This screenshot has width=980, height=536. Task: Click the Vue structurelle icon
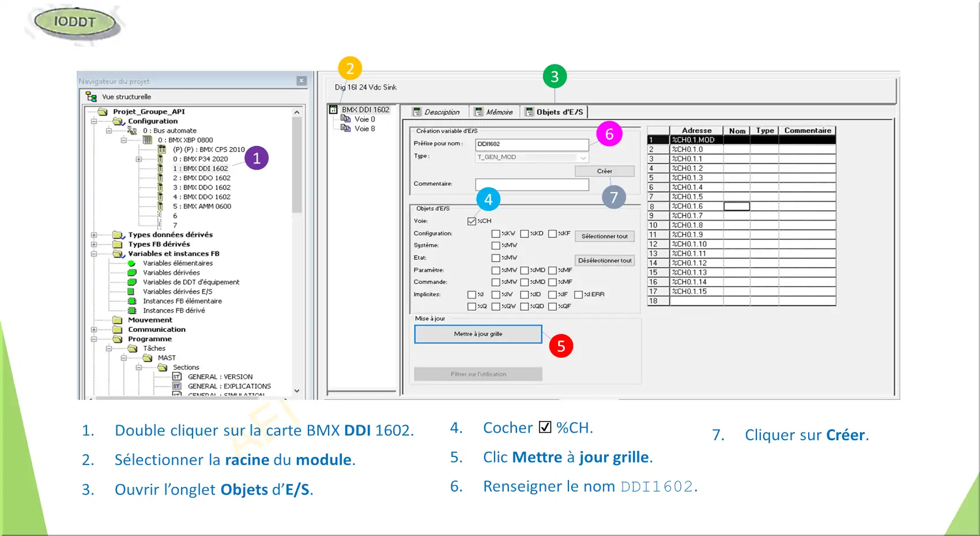pos(91,96)
